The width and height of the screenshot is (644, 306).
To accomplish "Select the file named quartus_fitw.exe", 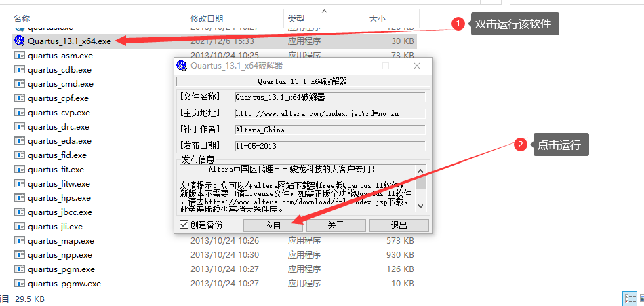I will pos(59,184).
